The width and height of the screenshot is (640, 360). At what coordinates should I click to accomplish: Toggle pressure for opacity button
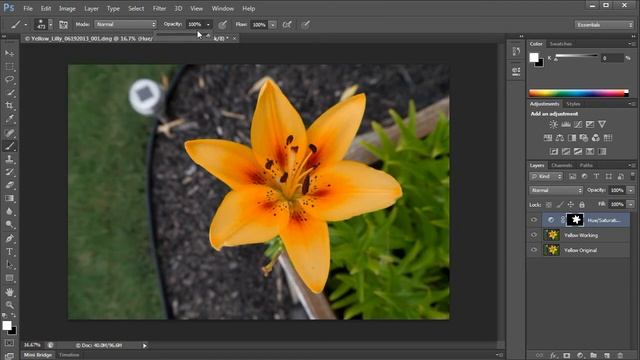[222, 24]
